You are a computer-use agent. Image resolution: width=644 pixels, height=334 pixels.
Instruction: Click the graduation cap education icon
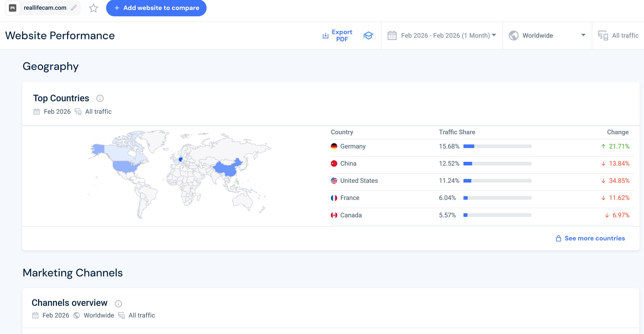coord(368,36)
